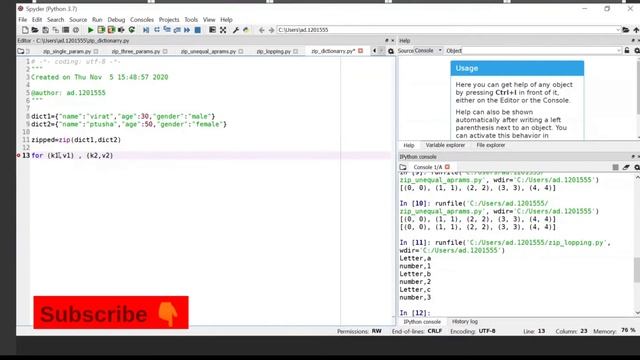Close the Console 1/A tab

coord(447,167)
